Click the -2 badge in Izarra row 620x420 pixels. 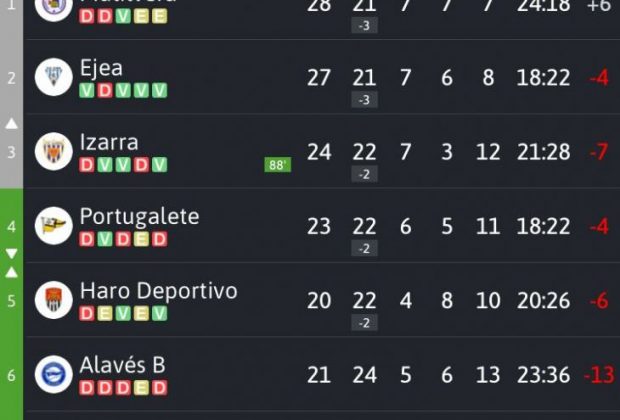364,174
